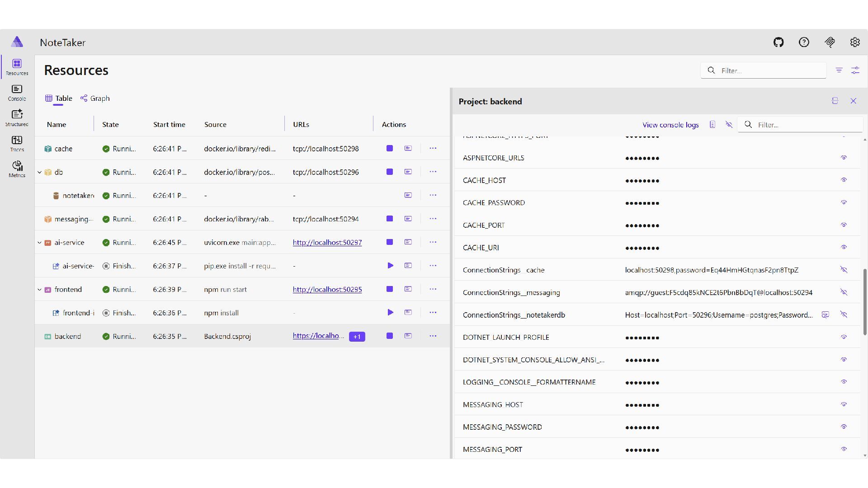Click View console logs link
The height and width of the screenshot is (488, 868).
[x=670, y=125]
